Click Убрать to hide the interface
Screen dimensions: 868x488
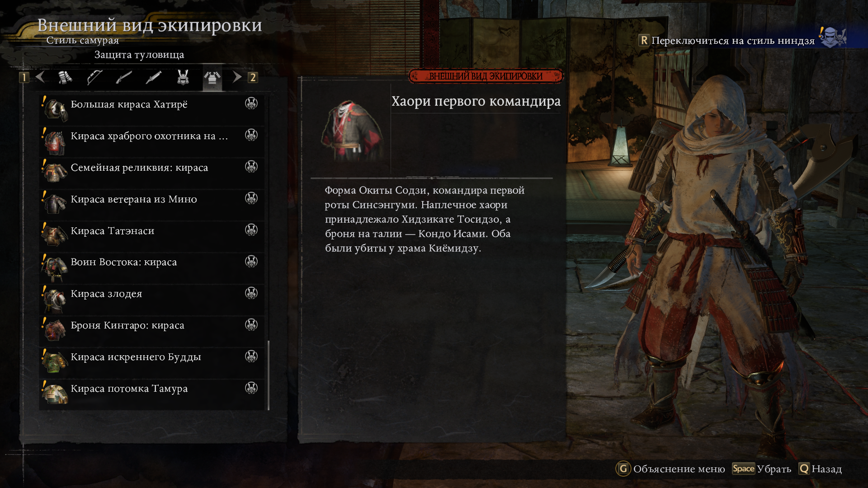tap(762, 469)
